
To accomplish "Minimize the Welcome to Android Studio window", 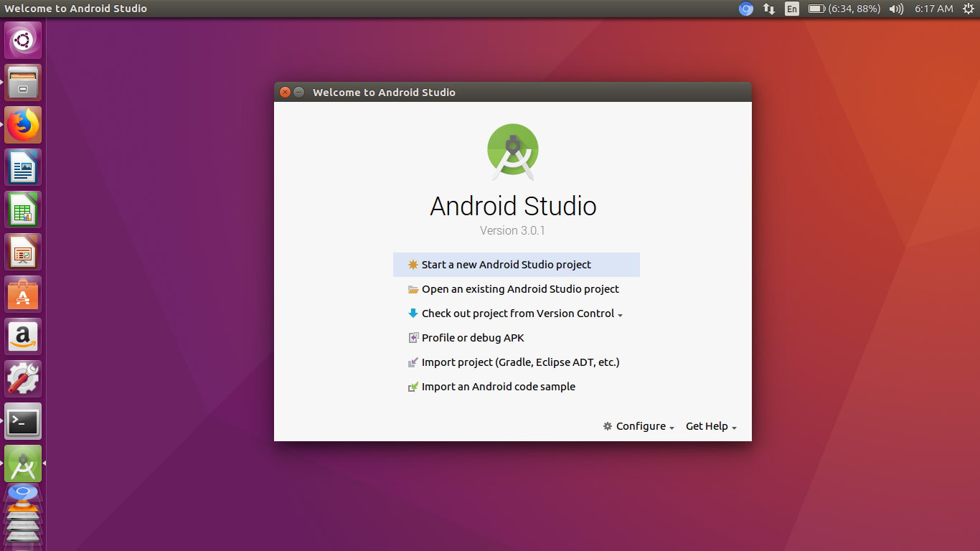I will pos(299,92).
